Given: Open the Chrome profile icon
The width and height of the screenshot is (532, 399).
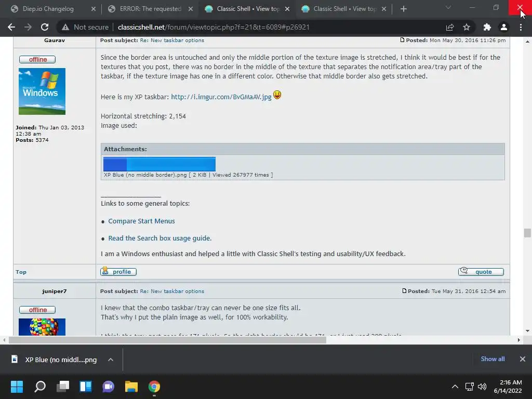Looking at the screenshot, I should [x=504, y=27].
